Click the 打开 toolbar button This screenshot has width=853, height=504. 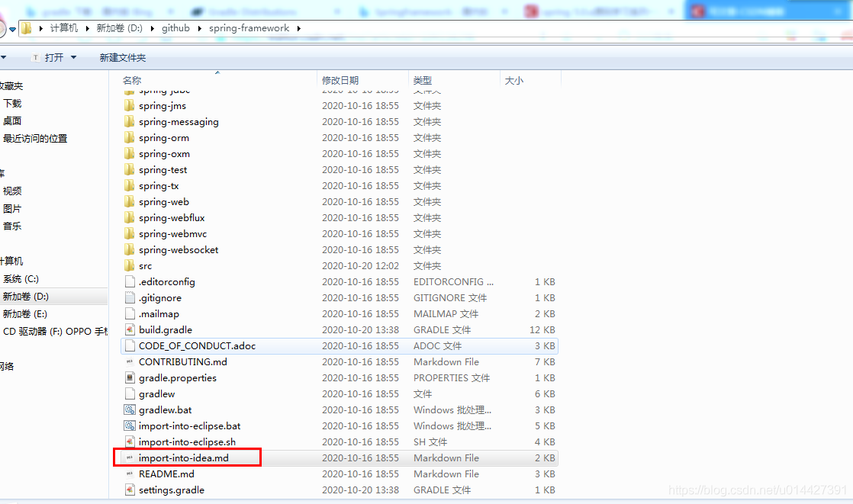(53, 58)
